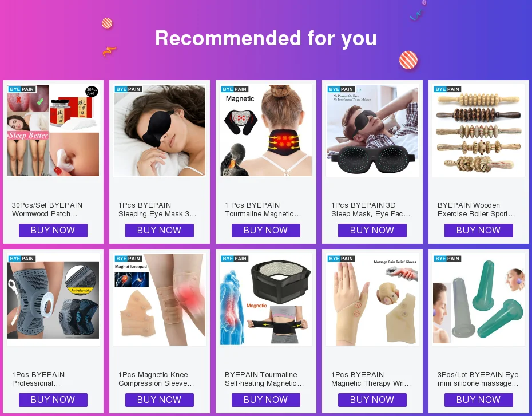Click the BYE PAIN badge on knee brace
Viewport: 532px width, 416px height.
22,259
